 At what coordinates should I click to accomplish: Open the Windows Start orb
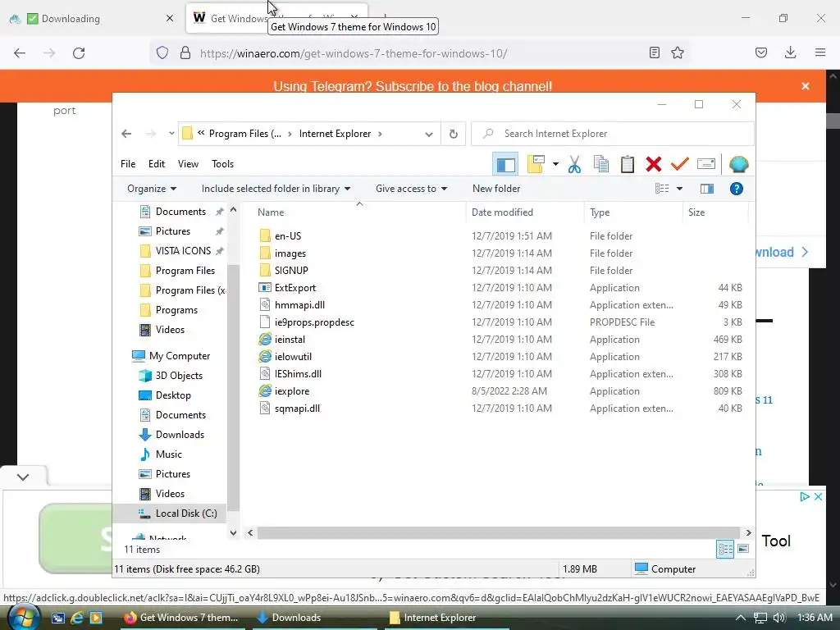click(x=24, y=617)
